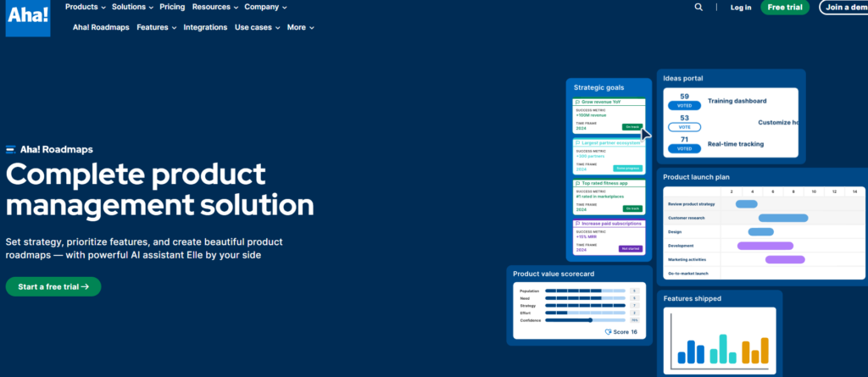Toggle the VOTE button under 53
The height and width of the screenshot is (377, 868).
[x=684, y=127]
